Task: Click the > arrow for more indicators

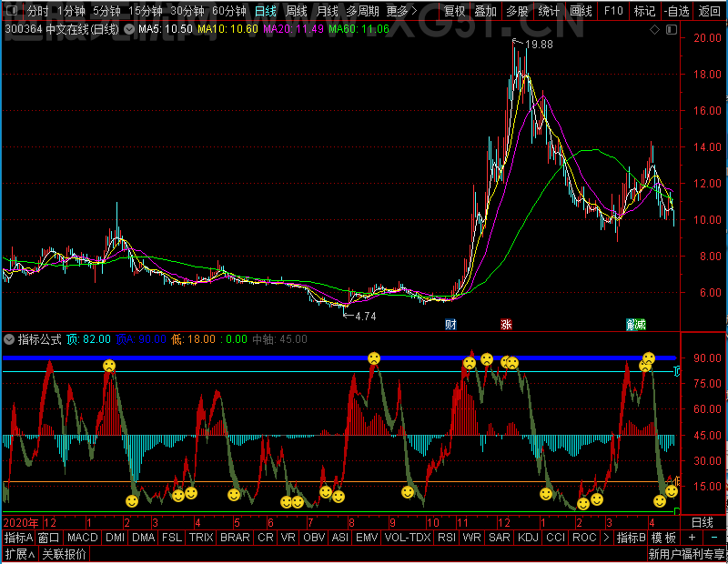Action: [606, 538]
